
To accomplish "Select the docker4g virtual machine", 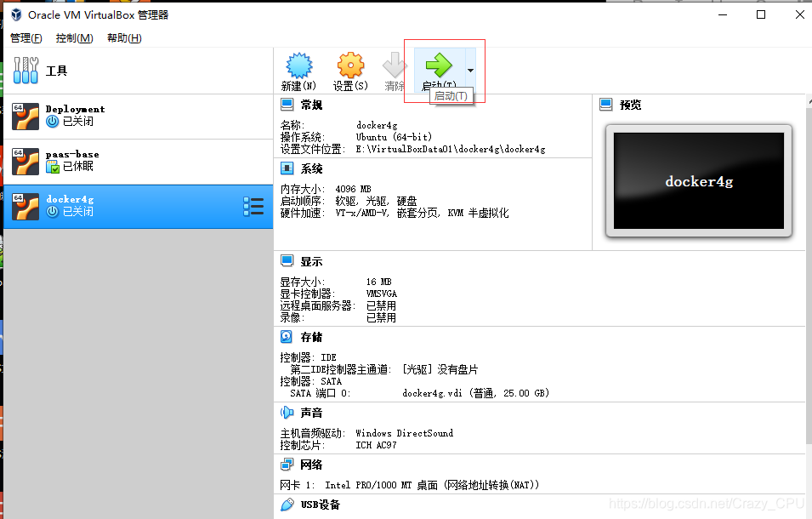I will click(139, 206).
